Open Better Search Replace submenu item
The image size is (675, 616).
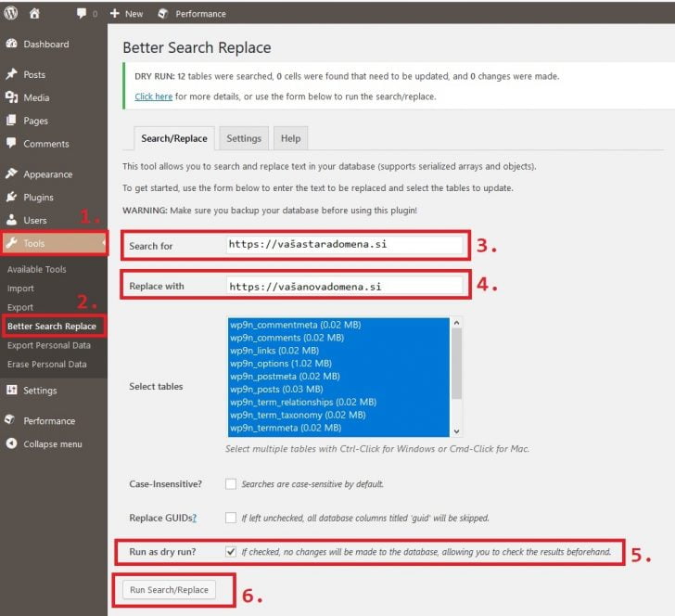click(x=52, y=327)
